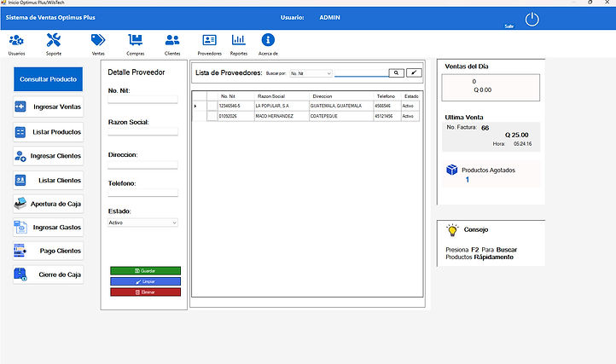The height and width of the screenshot is (364, 616).
Task: Open Pago Clientes
Action: [49, 251]
